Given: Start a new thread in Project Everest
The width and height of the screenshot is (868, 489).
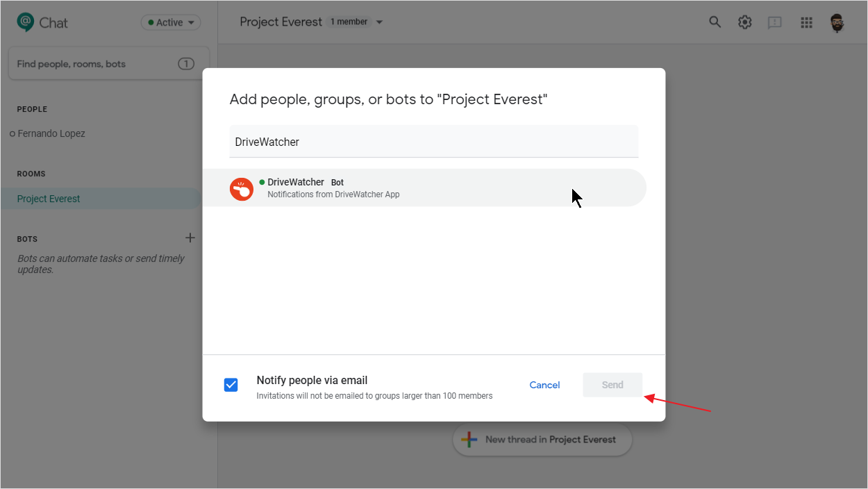Looking at the screenshot, I should pyautogui.click(x=542, y=439).
